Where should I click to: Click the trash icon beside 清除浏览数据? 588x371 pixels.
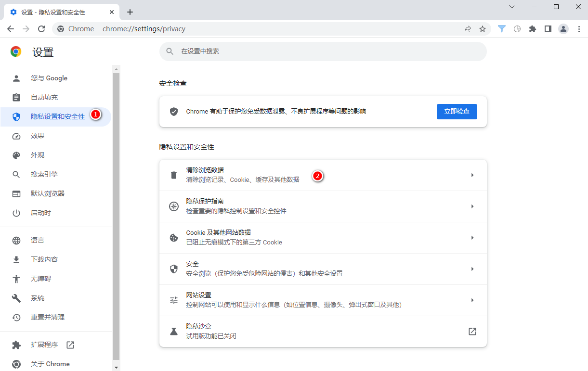(x=174, y=175)
